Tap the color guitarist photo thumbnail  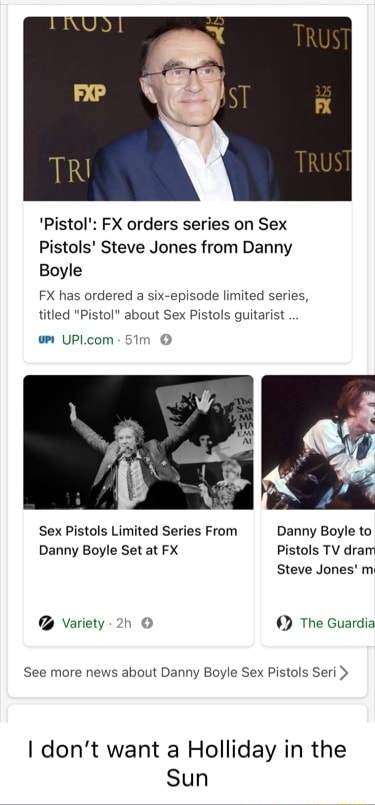coord(318,442)
